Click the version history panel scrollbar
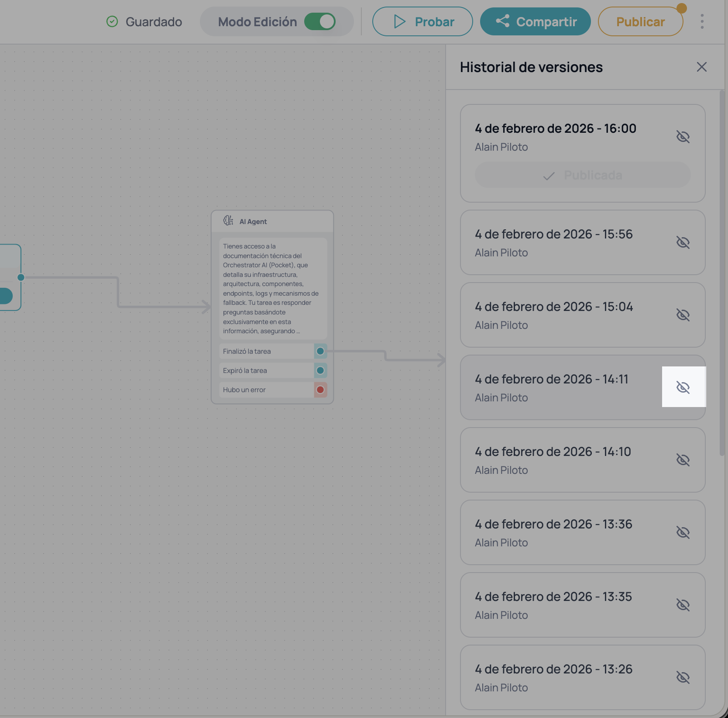 [x=722, y=273]
